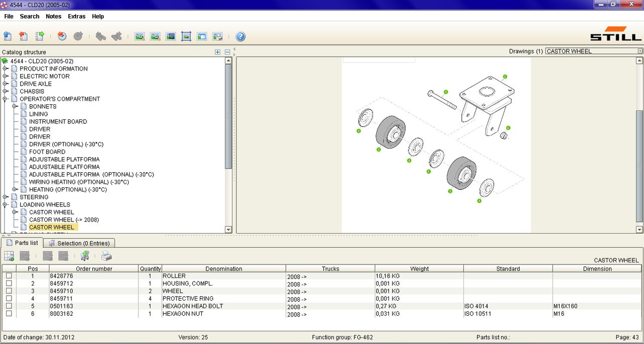Click the green callout 6 near the nut
Image resolution: width=644 pixels, height=344 pixels.
(x=508, y=128)
